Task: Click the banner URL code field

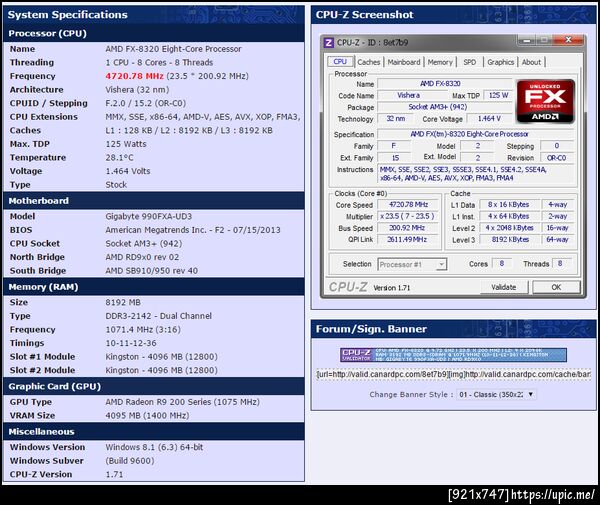Action: coord(453,374)
